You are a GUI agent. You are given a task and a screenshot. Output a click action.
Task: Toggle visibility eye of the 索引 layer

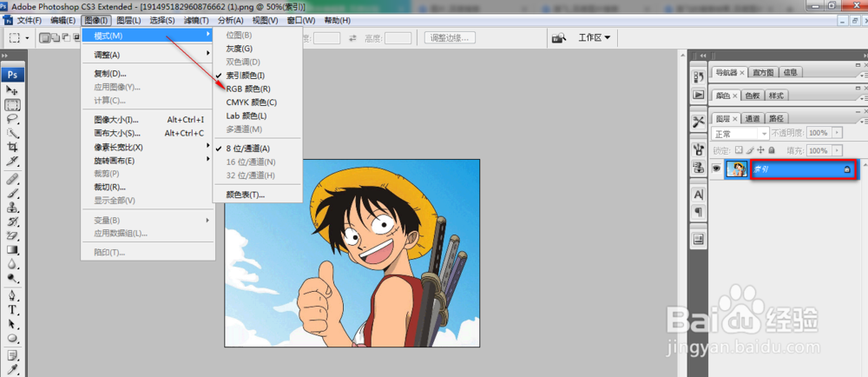716,169
